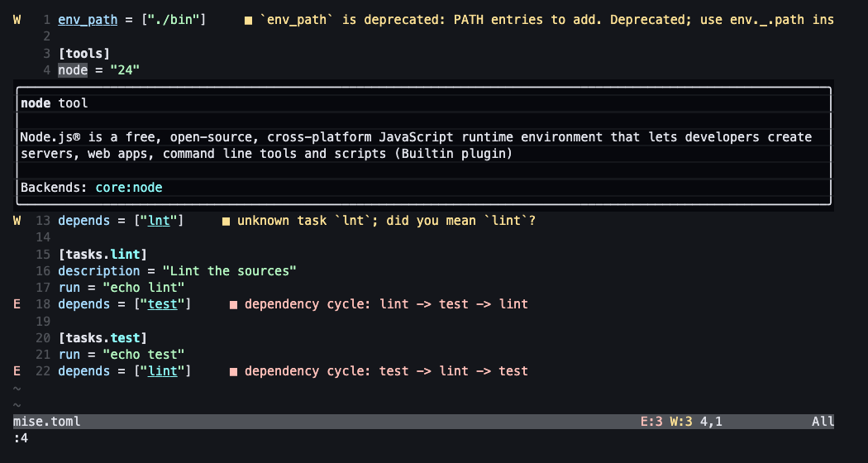The height and width of the screenshot is (463, 868).
Task: Click the underlined "test" dependency on line 18
Action: 162,304
